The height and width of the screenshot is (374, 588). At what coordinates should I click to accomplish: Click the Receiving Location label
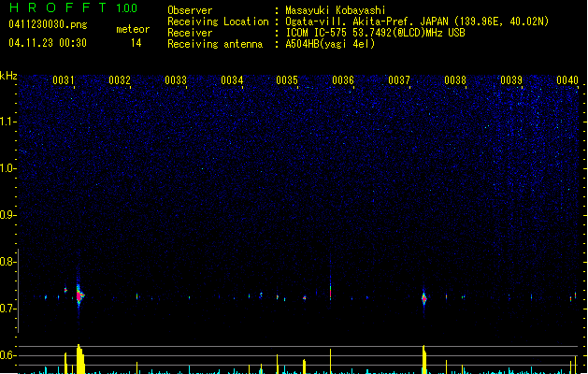(218, 22)
